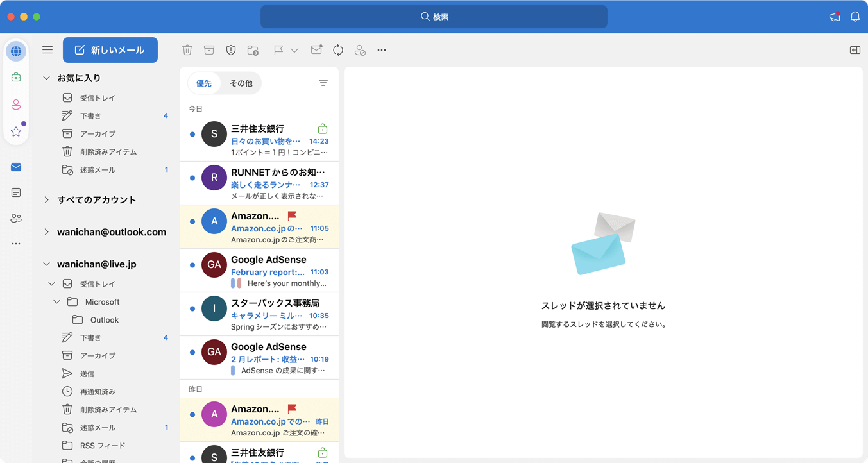
Task: Open yesterday's Amazon email
Action: (259, 420)
